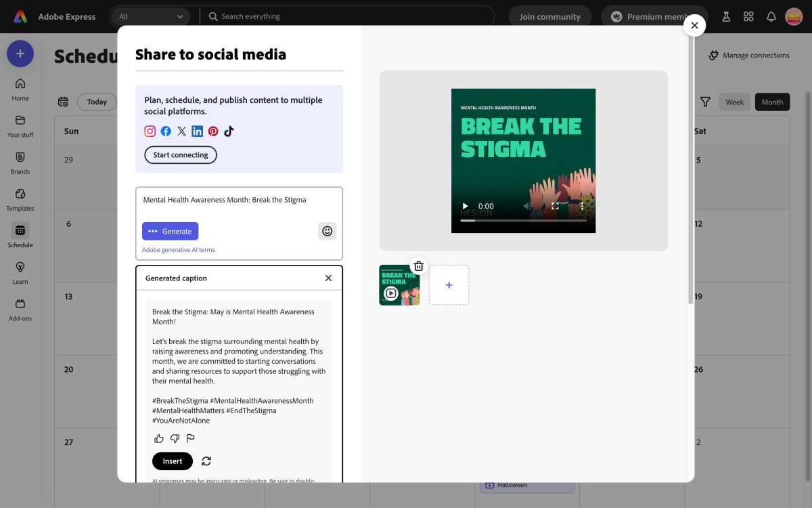Image resolution: width=812 pixels, height=508 pixels.
Task: Open Templates in sidebar
Action: tap(20, 199)
